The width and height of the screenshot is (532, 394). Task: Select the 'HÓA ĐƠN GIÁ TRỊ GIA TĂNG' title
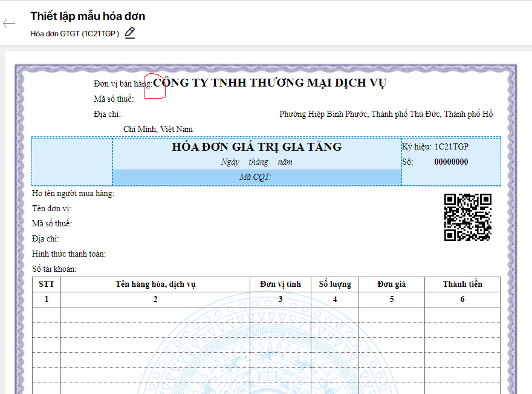coord(257,146)
